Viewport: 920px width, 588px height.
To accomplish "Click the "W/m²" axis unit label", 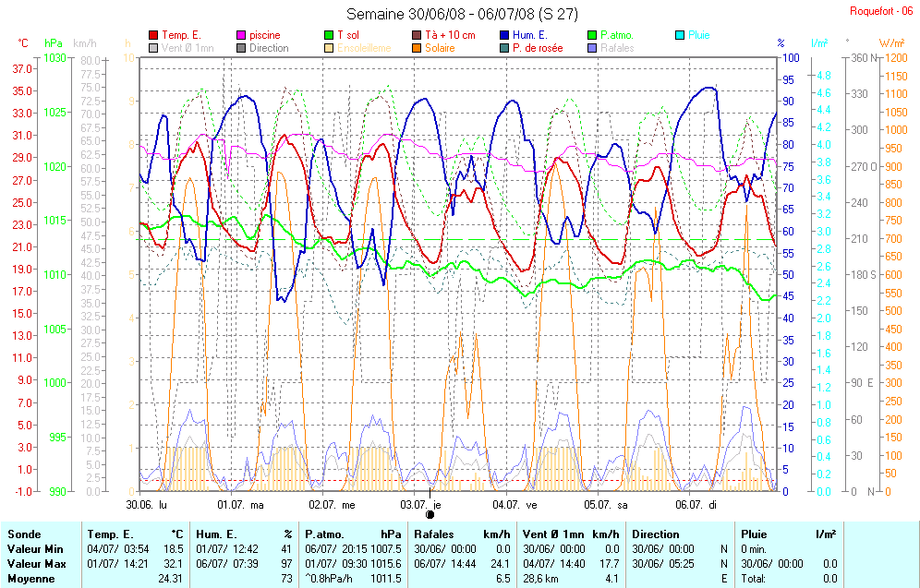I will tap(890, 42).
